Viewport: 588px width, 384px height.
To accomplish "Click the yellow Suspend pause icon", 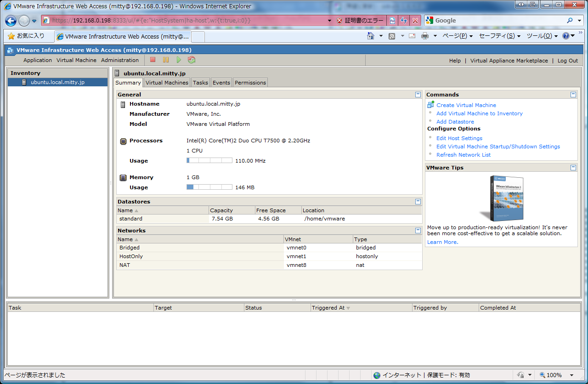I will (x=166, y=60).
